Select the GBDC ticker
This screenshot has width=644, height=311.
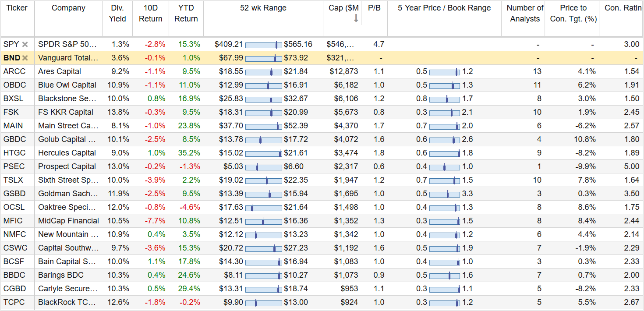pyautogui.click(x=14, y=139)
